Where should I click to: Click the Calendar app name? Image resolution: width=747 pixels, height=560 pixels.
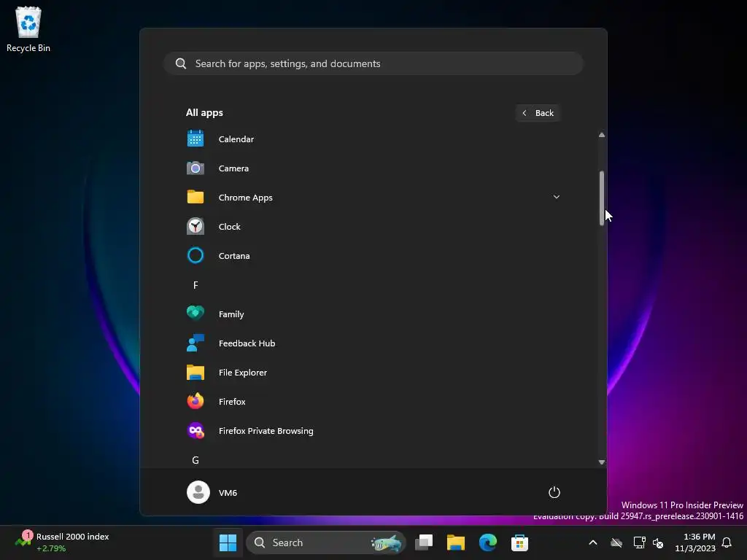[x=236, y=139]
